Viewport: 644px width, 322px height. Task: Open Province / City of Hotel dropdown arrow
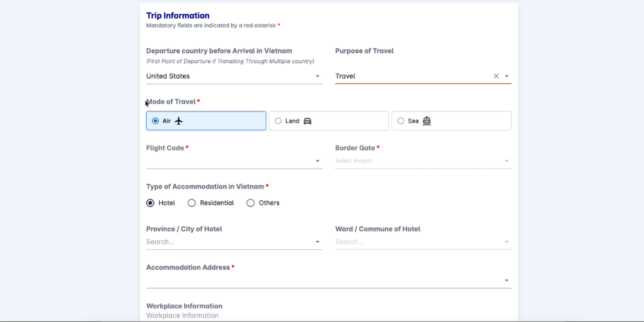coord(317,242)
